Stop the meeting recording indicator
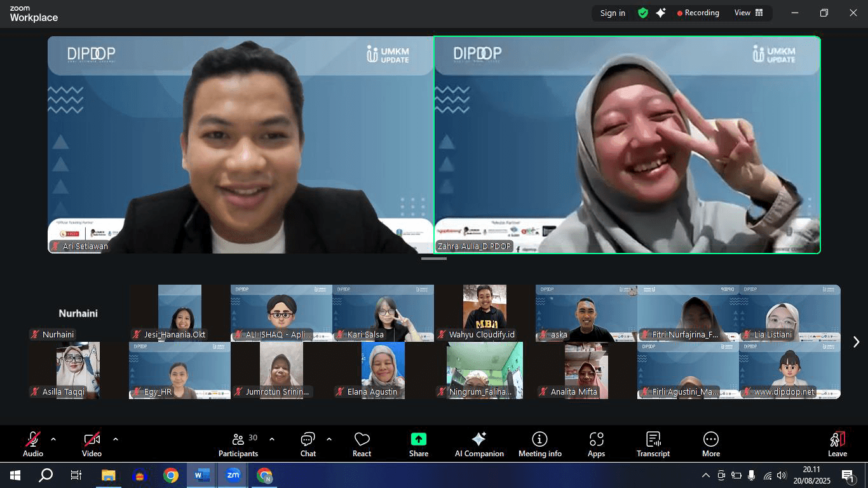Screen dimensions: 868x488 (698, 13)
